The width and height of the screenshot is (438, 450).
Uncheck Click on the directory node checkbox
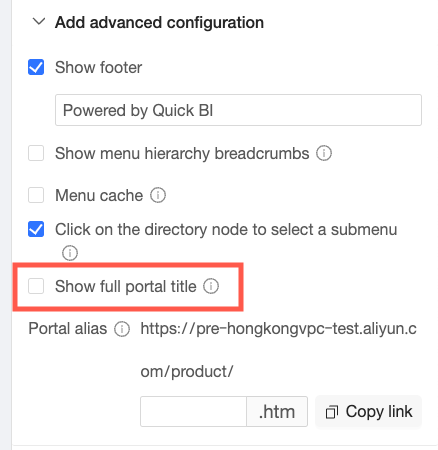coord(36,229)
